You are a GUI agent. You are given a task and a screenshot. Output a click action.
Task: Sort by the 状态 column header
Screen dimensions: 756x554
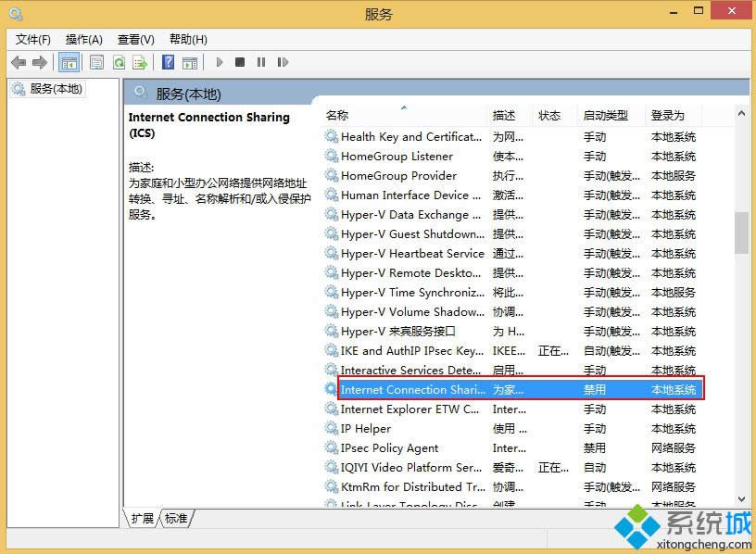click(555, 115)
